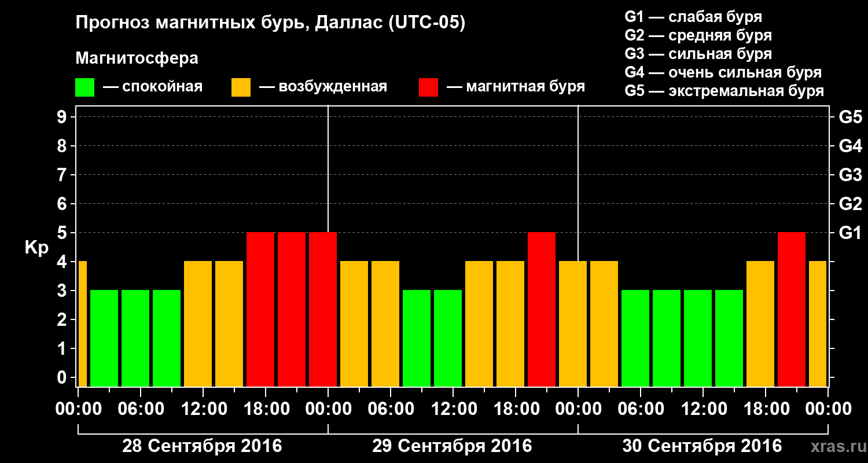Click the last green bar on 30 Сентября
868x463 pixels.
click(x=729, y=338)
